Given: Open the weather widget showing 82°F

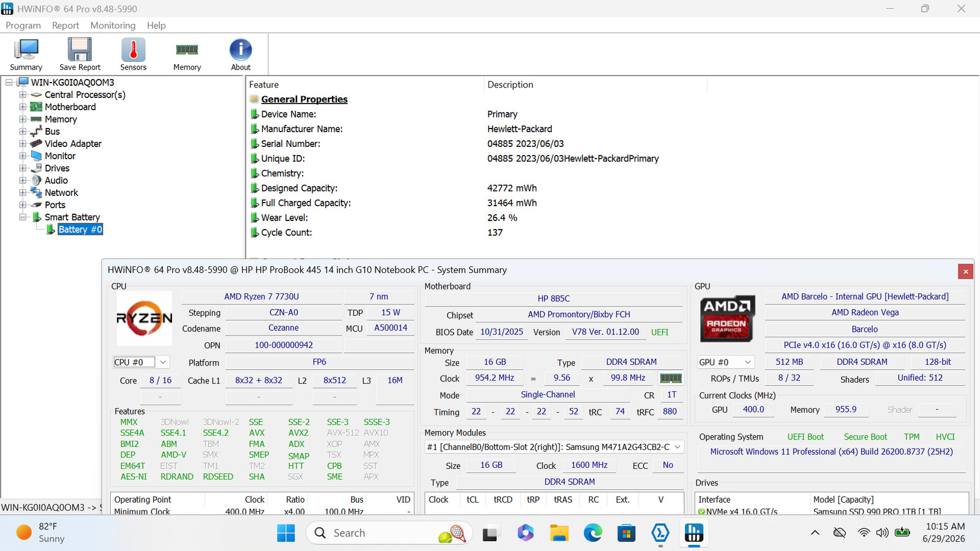Looking at the screenshot, I should click(40, 533).
